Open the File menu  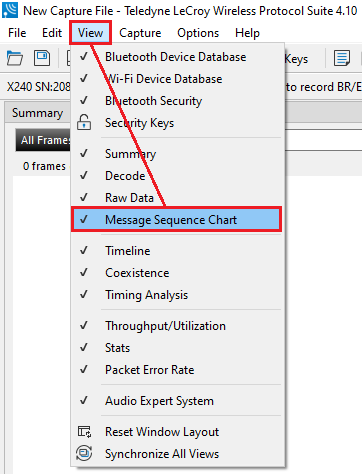coord(17,33)
